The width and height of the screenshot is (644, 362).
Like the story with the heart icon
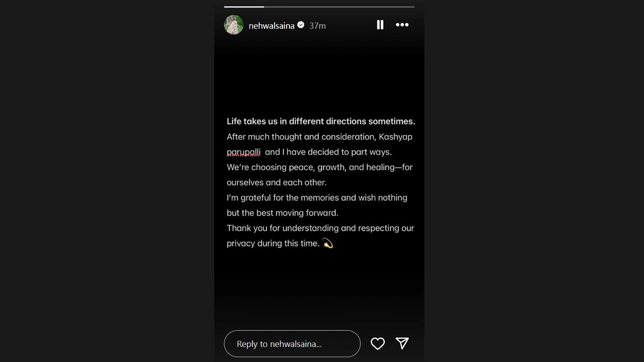(378, 344)
